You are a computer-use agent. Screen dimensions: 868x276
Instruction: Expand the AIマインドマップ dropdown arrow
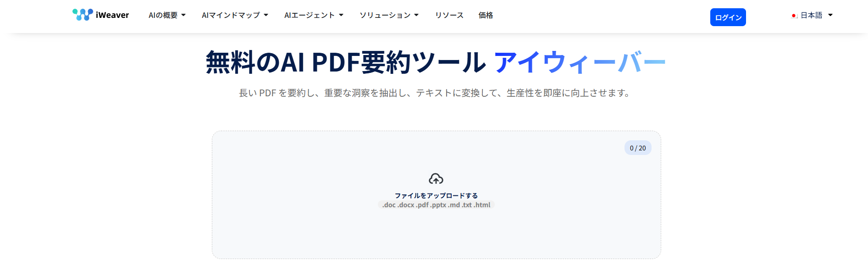[x=266, y=15]
